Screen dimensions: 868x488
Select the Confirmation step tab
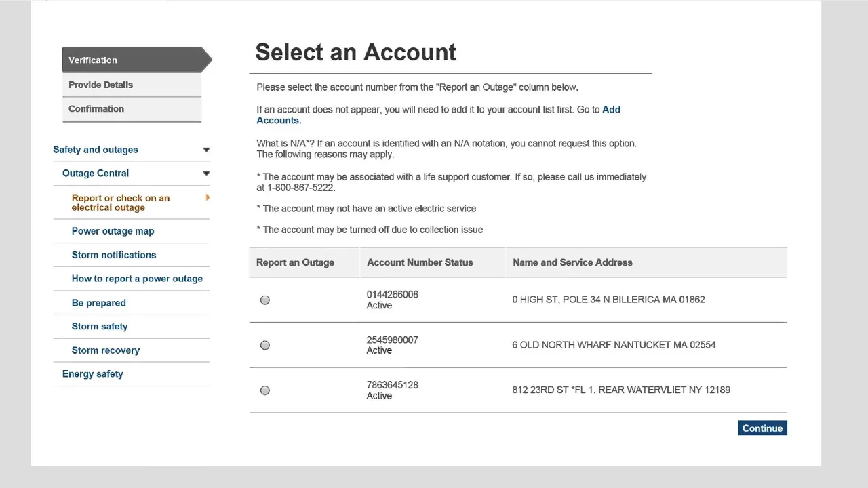[x=132, y=109]
